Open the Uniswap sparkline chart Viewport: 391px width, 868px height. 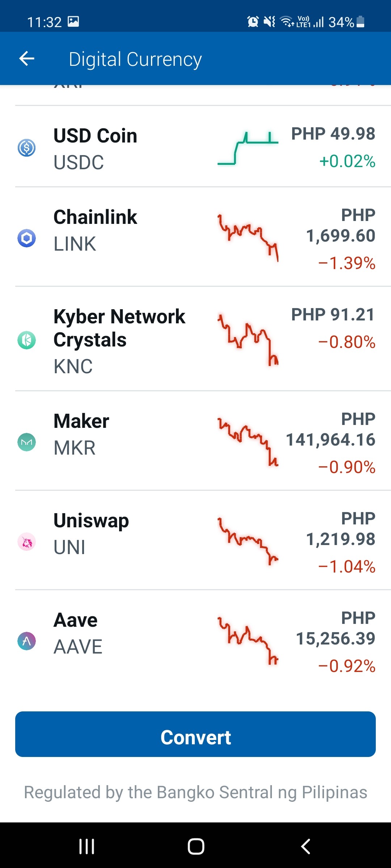click(248, 541)
